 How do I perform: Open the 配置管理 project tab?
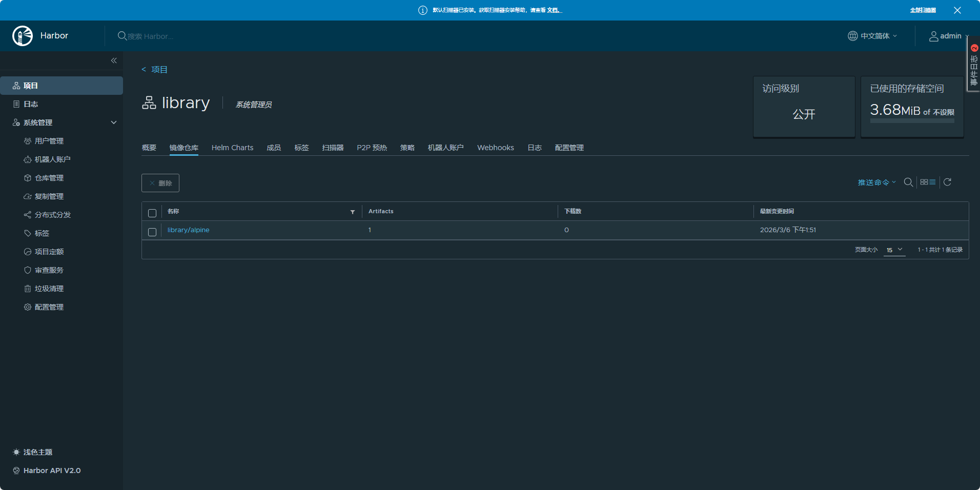coord(569,148)
